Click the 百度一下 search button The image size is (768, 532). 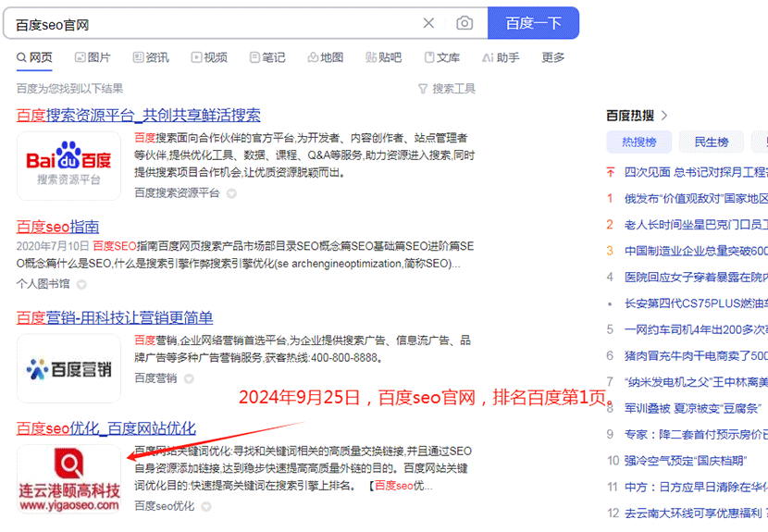tap(533, 23)
